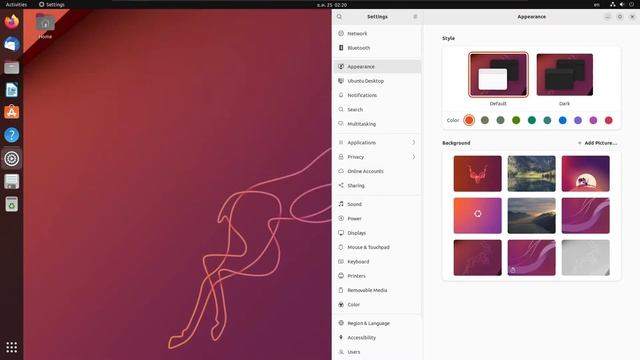
Task: Set the mountain lake wallpaper
Action: pyautogui.click(x=531, y=173)
